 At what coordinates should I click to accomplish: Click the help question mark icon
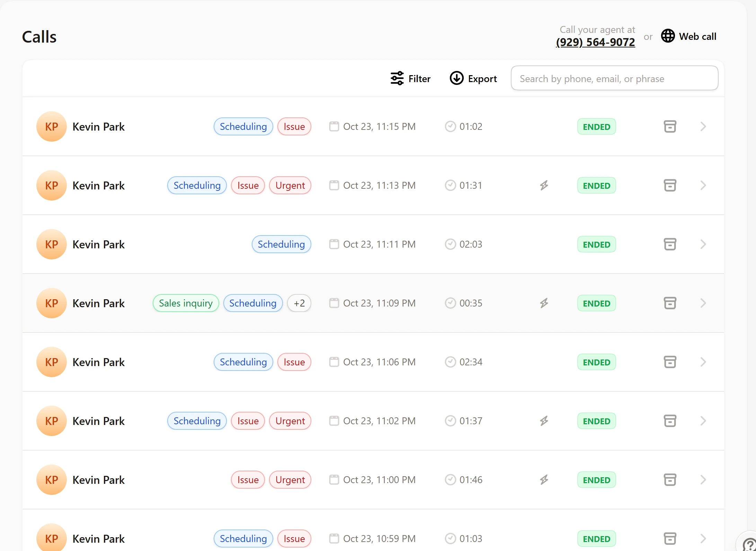pyautogui.click(x=749, y=544)
